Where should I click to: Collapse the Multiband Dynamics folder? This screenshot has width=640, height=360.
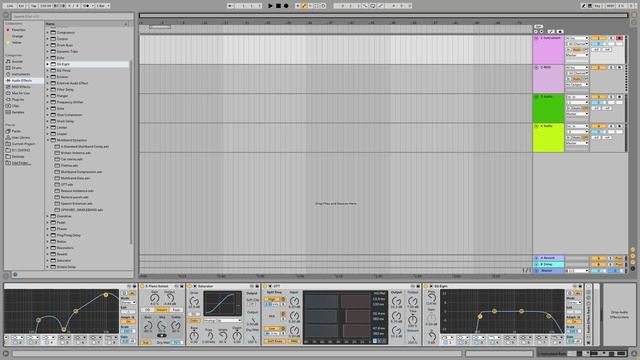47,140
